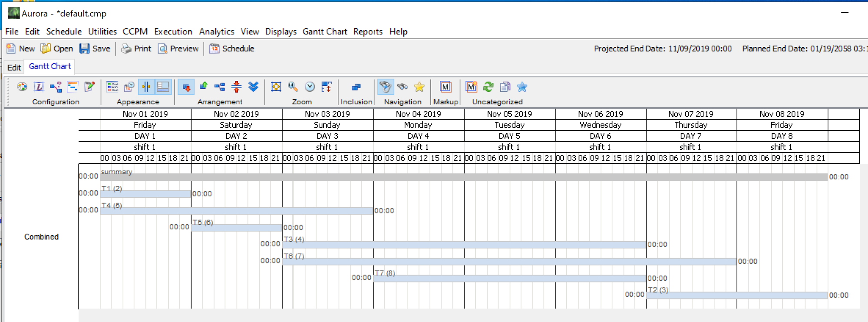Image resolution: width=868 pixels, height=322 pixels.
Task: Switch to the Edit tab
Action: (x=14, y=67)
